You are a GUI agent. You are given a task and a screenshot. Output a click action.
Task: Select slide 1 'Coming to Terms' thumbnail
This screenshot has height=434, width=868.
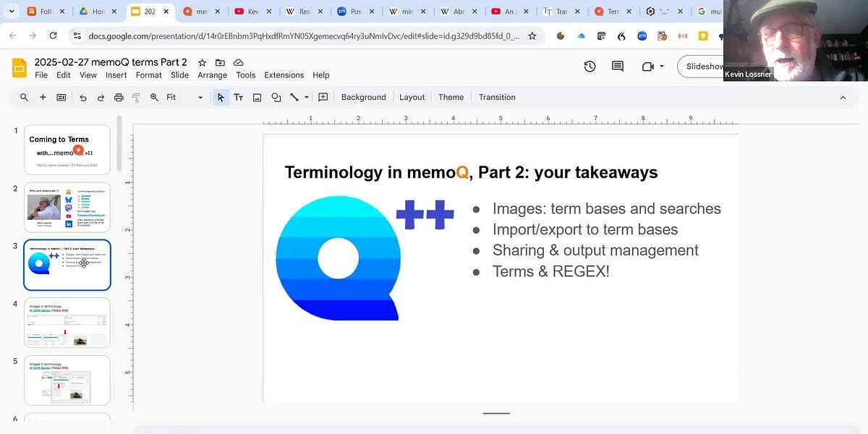(x=67, y=150)
